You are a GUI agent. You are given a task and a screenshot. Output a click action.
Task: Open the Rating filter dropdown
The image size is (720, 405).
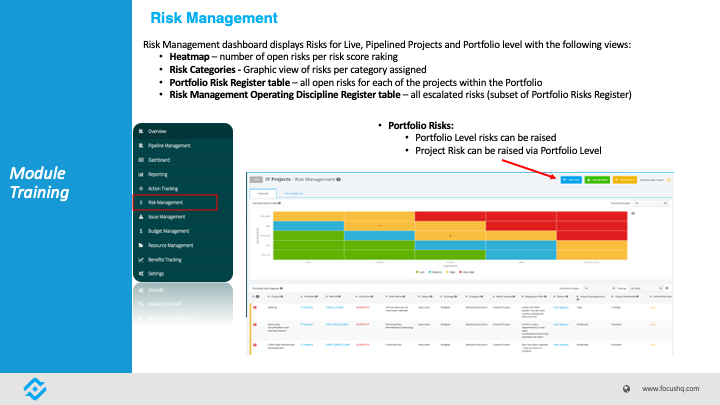point(646,288)
